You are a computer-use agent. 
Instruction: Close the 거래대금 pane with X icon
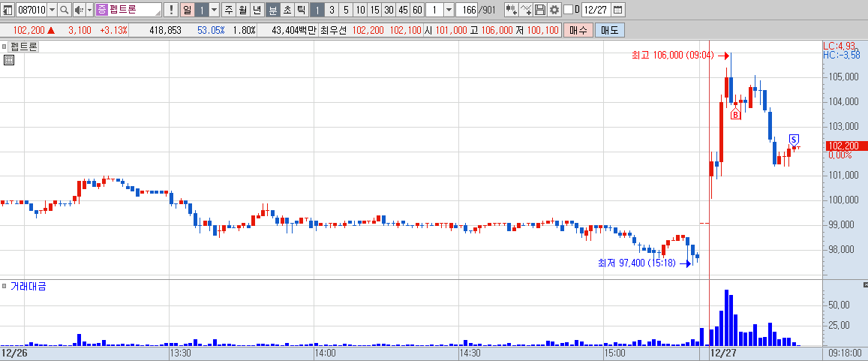[865, 284]
